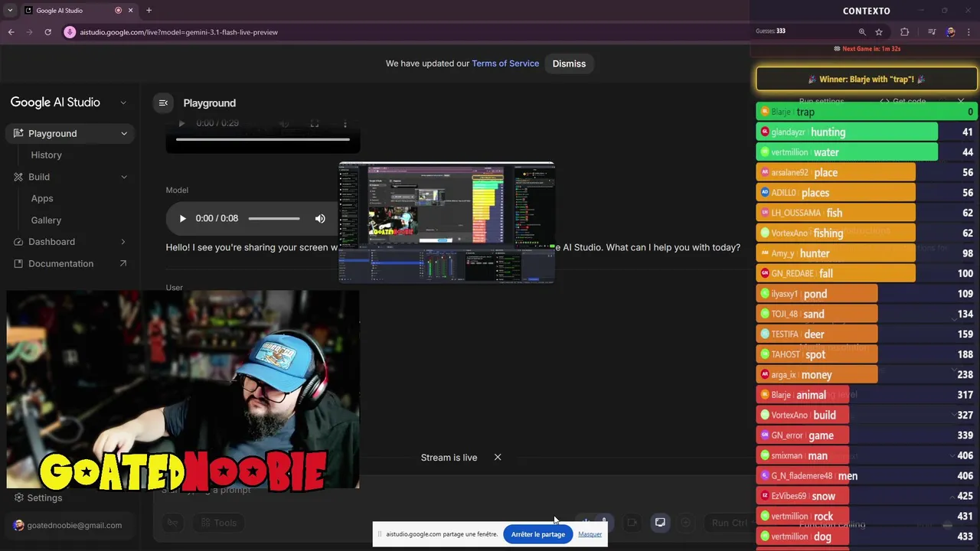Select LH_OUSSAMA's fish guess row
The height and width of the screenshot is (551, 980).
click(867, 213)
